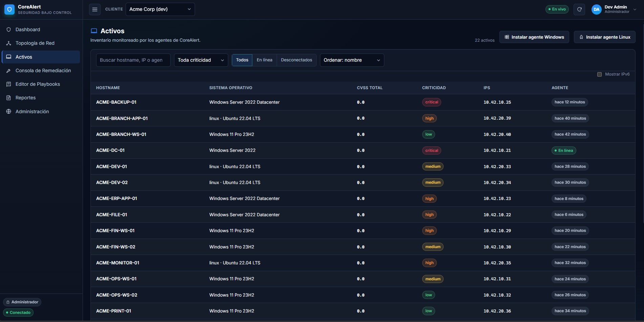Click the Topología de Red network icon
Image resolution: width=644 pixels, height=322 pixels.
tap(9, 43)
